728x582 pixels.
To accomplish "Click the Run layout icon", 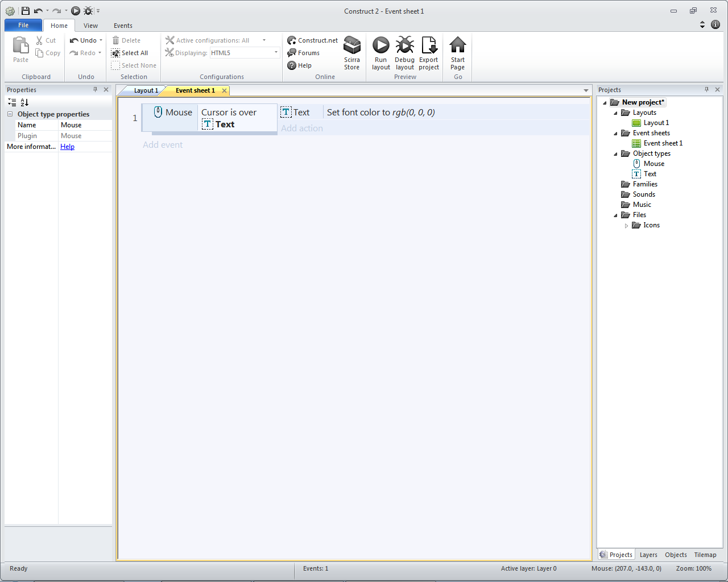I will [380, 45].
